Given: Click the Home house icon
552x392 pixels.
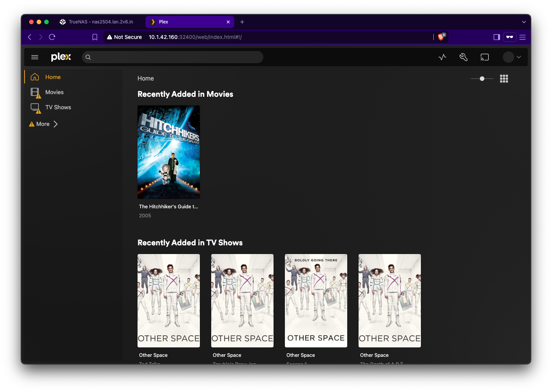Looking at the screenshot, I should (35, 77).
